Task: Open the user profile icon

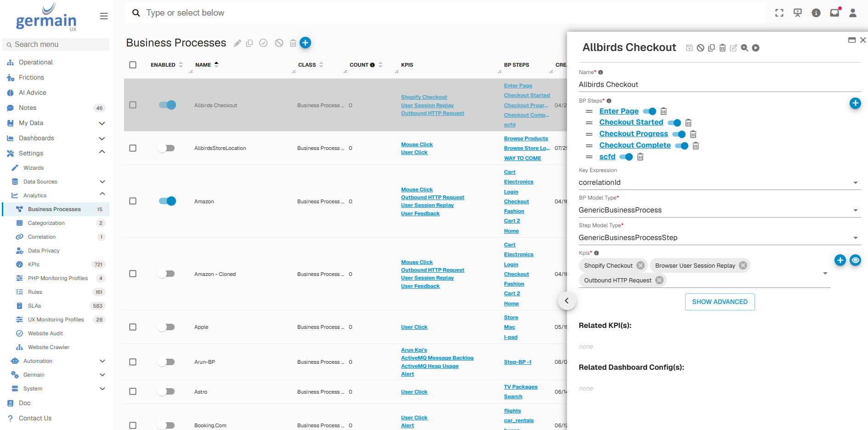Action: click(853, 13)
